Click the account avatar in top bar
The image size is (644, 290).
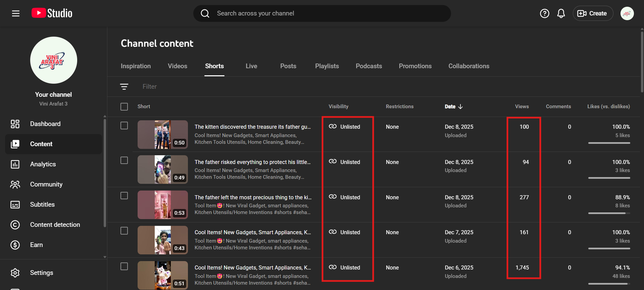(x=627, y=13)
